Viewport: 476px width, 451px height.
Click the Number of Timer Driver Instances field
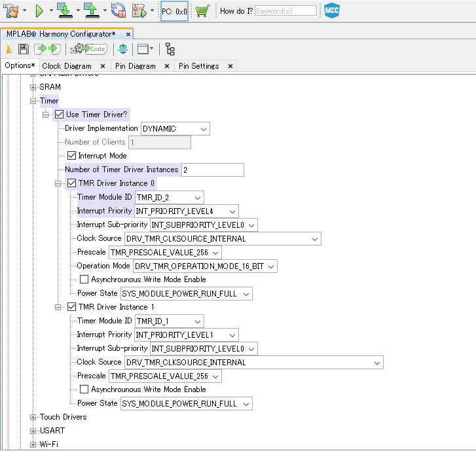[x=213, y=170]
